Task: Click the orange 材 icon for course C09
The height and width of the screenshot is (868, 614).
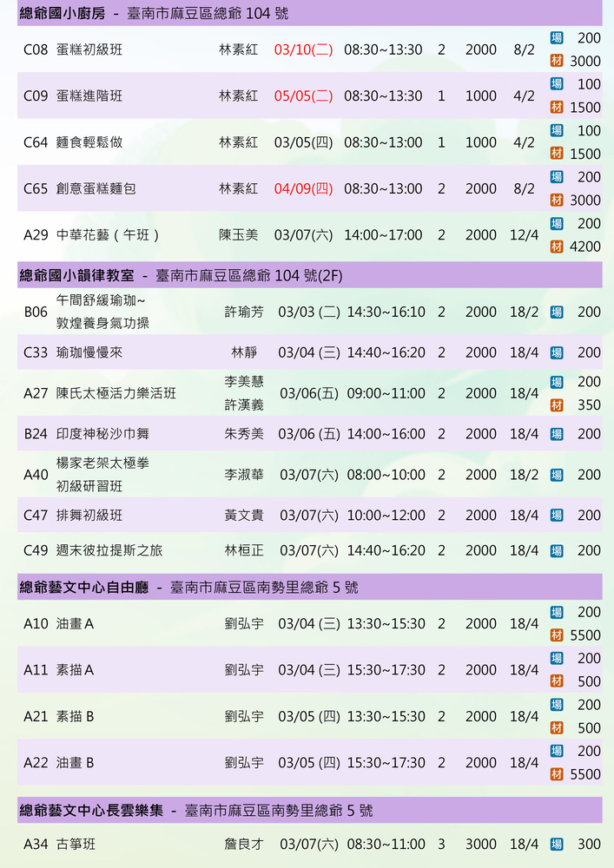Action: (557, 108)
